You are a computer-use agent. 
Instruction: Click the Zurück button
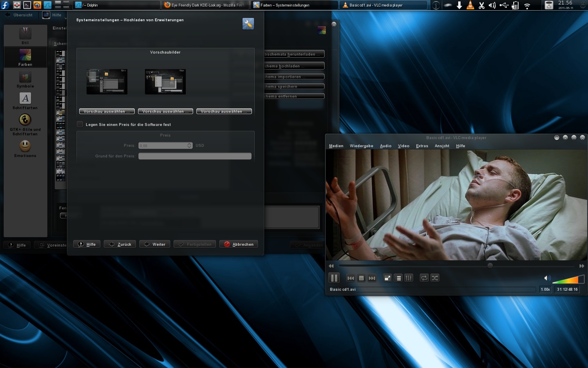pyautogui.click(x=120, y=244)
